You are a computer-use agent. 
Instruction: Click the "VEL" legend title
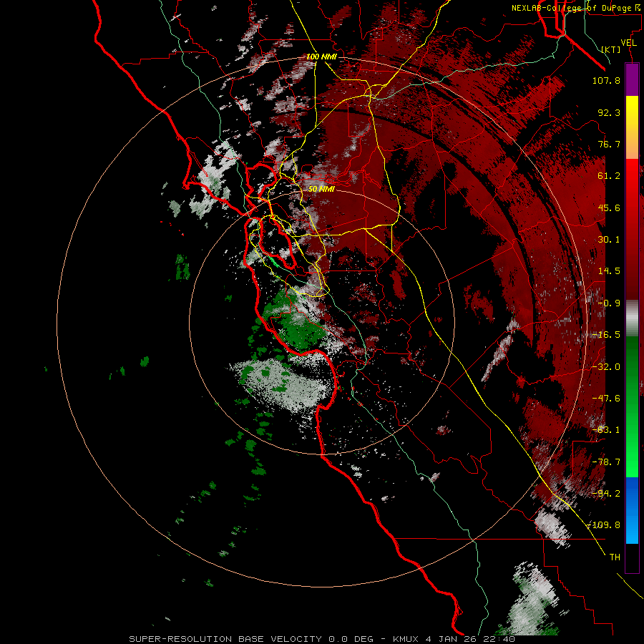[628, 43]
